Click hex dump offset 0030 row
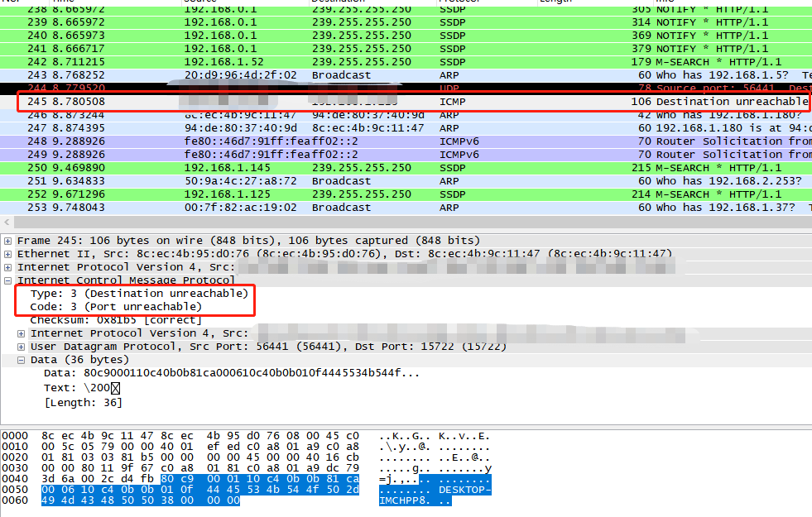The height and width of the screenshot is (517, 812). pyautogui.click(x=246, y=468)
